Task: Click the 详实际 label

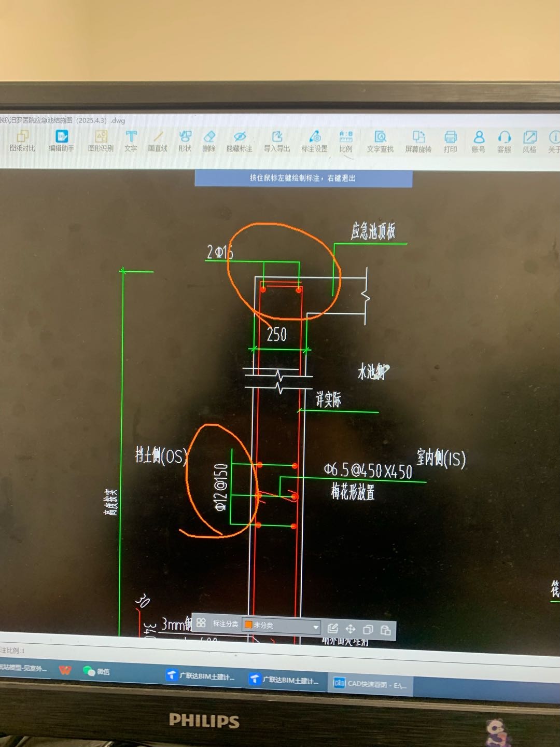Action: point(328,399)
